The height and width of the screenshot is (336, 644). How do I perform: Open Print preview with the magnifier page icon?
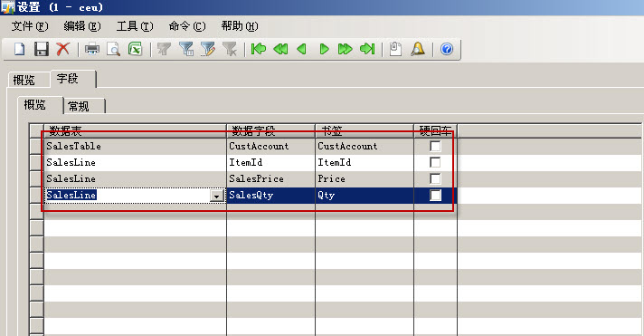113,49
